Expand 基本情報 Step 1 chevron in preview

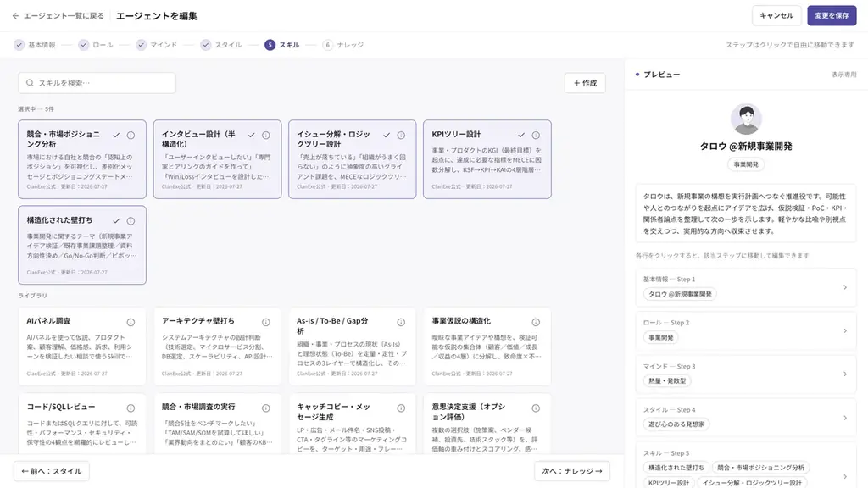[x=845, y=287]
